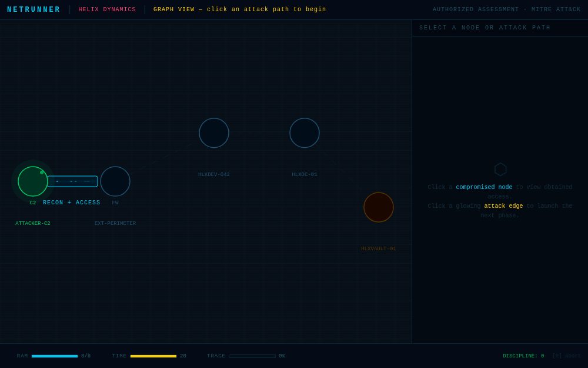Click the GRAPH VIEW instruction text

[x=240, y=9]
